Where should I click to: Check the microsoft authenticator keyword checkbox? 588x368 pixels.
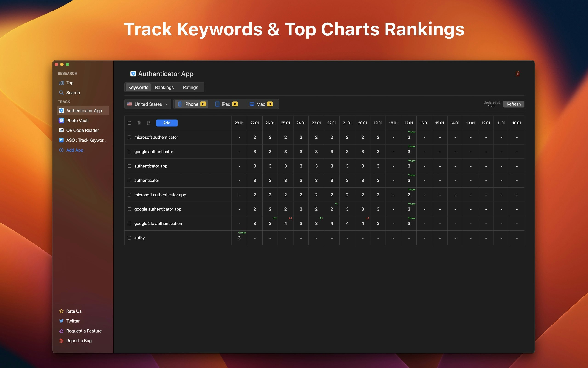[130, 137]
